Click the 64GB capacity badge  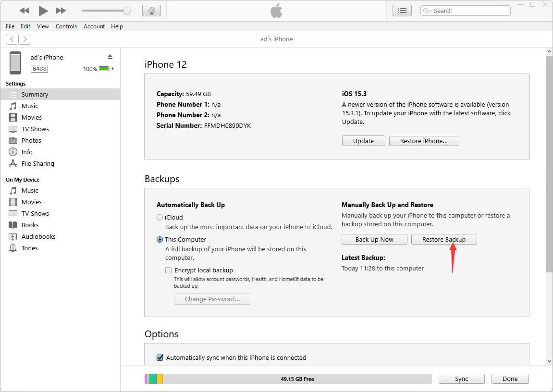click(x=39, y=69)
